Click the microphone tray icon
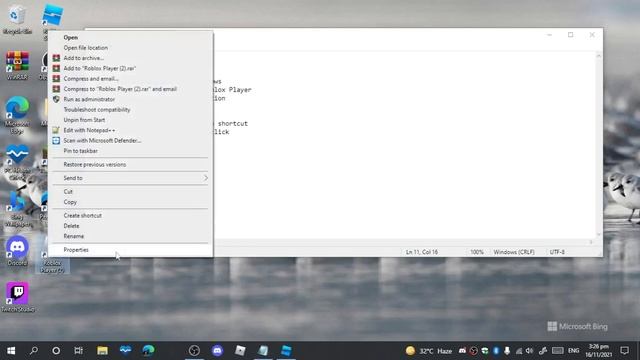 (507, 351)
